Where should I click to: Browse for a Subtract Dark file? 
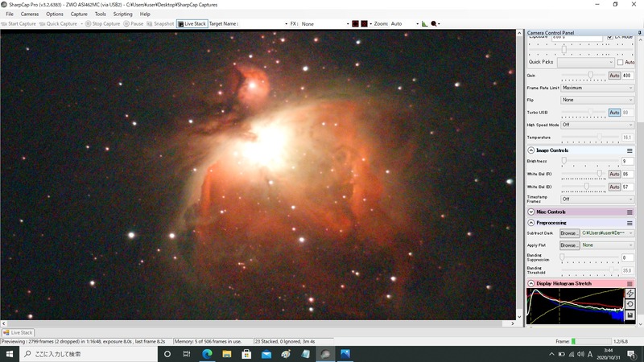pyautogui.click(x=569, y=233)
